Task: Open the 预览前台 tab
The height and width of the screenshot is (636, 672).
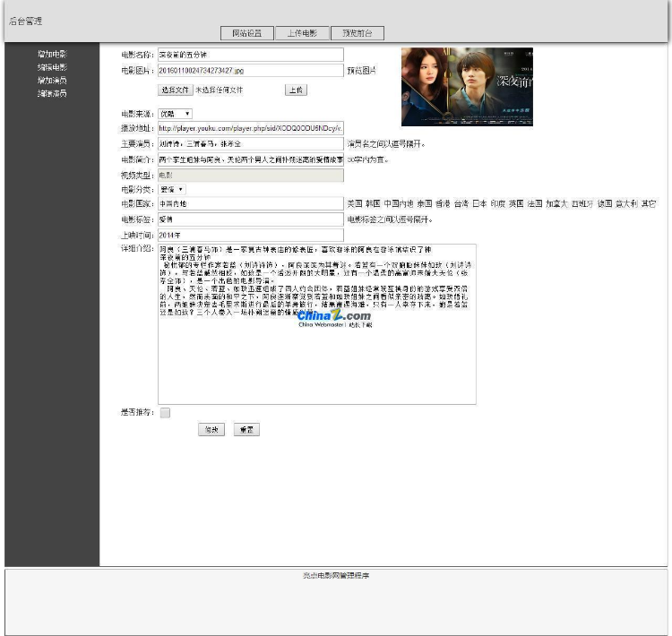Action: click(x=358, y=33)
